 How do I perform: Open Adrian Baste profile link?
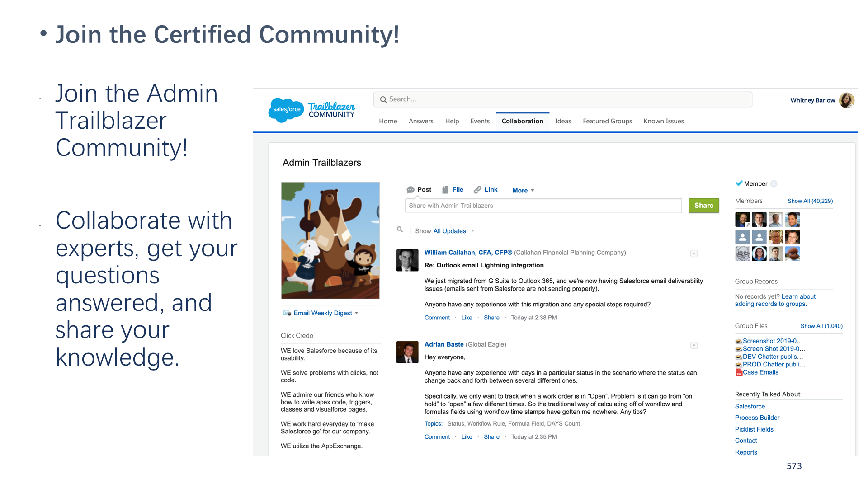pyautogui.click(x=444, y=344)
